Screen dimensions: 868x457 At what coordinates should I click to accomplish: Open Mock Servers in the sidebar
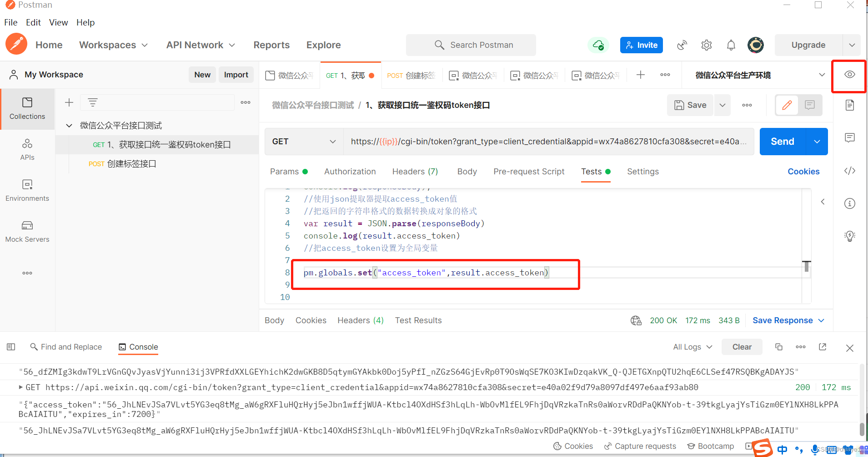(27, 232)
